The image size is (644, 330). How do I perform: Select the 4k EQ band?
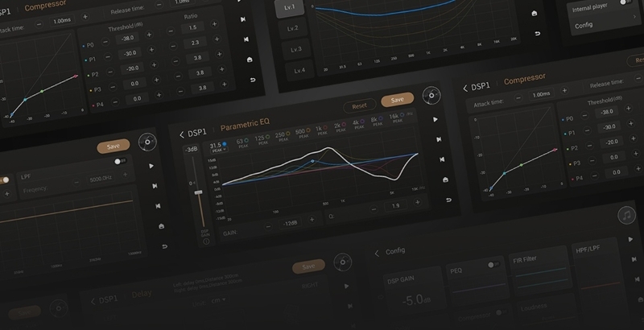point(358,122)
